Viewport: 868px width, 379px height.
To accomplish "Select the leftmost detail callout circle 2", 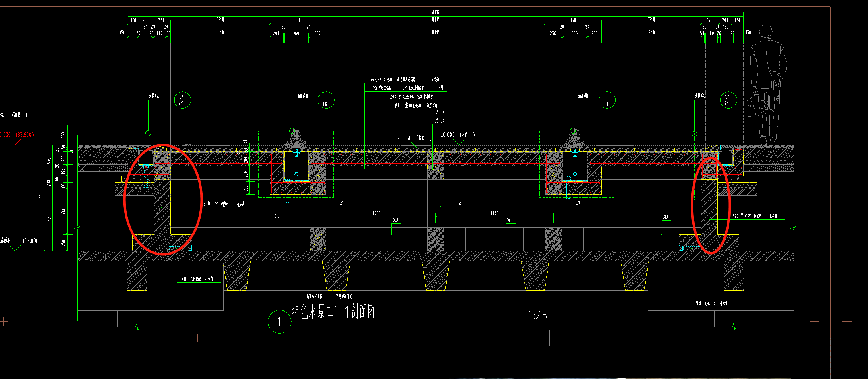I will click(182, 100).
